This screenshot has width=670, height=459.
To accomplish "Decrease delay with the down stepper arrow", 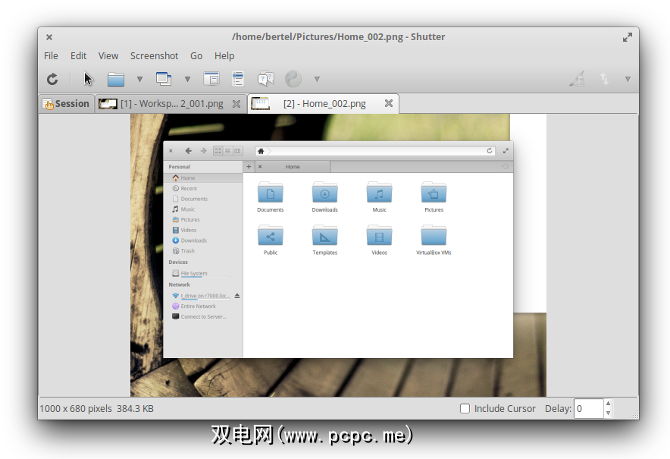I will point(608,413).
